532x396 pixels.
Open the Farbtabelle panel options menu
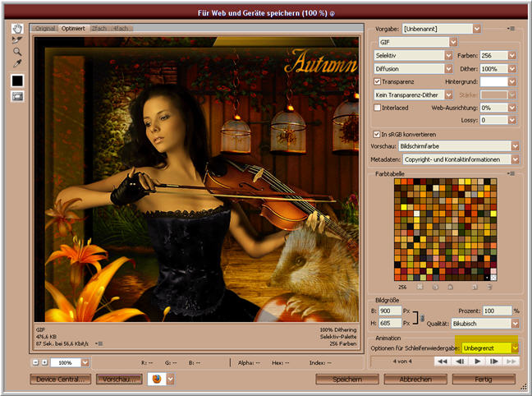pos(511,173)
